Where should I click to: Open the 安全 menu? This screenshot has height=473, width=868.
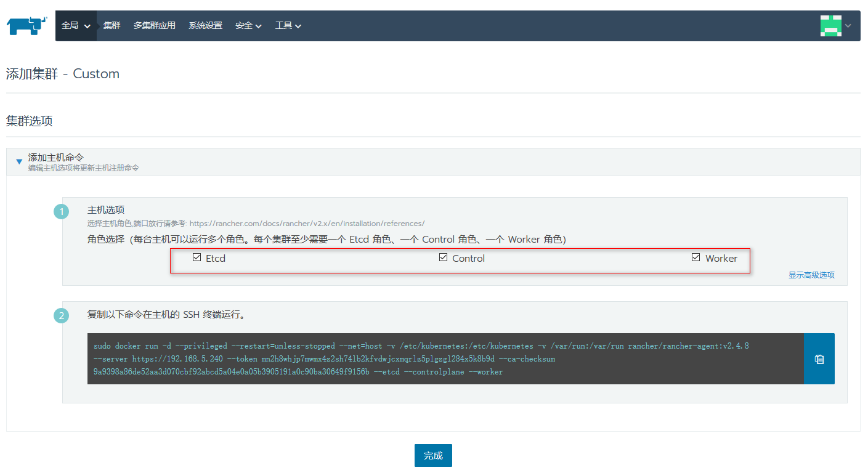pyautogui.click(x=248, y=26)
